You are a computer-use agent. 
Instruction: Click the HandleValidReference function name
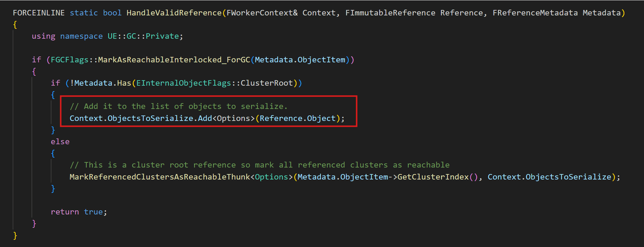(174, 13)
